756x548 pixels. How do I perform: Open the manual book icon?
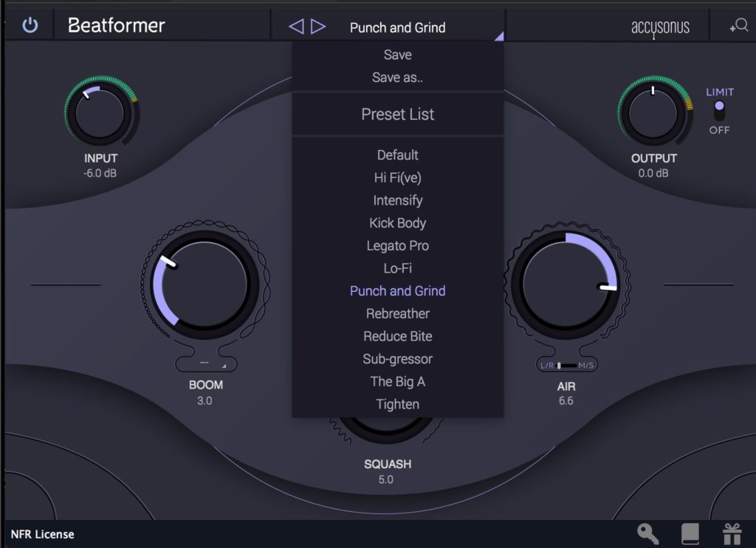tap(690, 534)
